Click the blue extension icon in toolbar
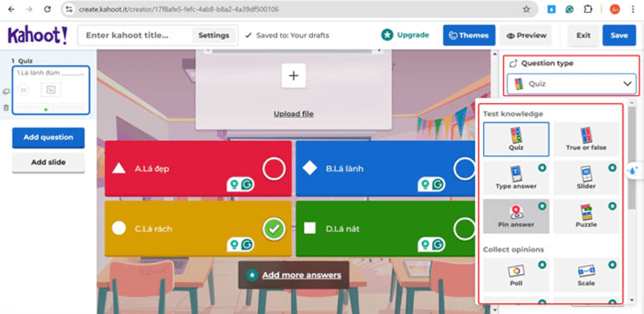This screenshot has height=314, width=644. (x=551, y=9)
